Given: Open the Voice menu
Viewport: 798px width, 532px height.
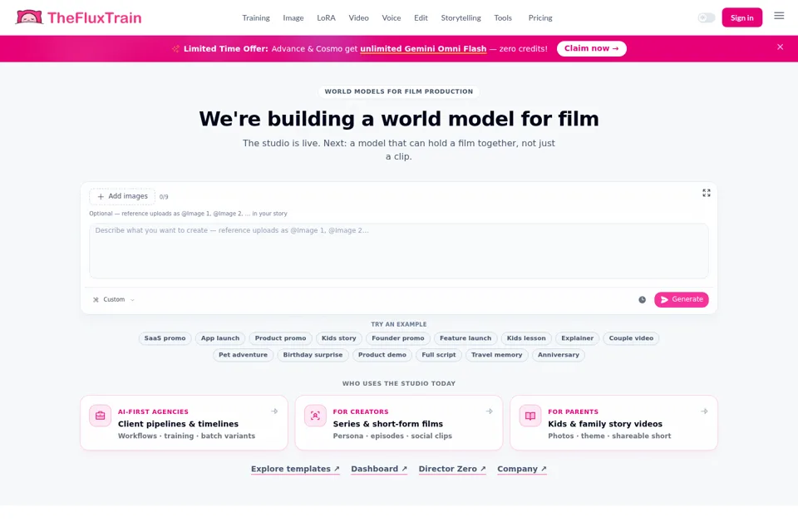Looking at the screenshot, I should point(392,17).
